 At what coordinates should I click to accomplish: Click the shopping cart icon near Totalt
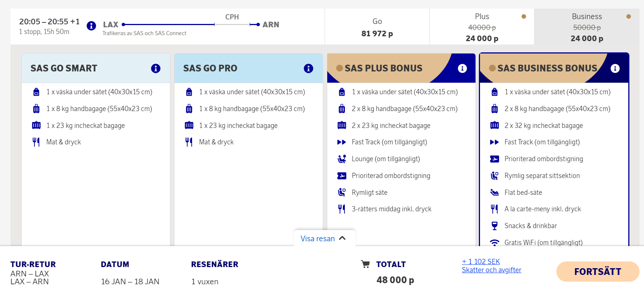pyautogui.click(x=365, y=264)
